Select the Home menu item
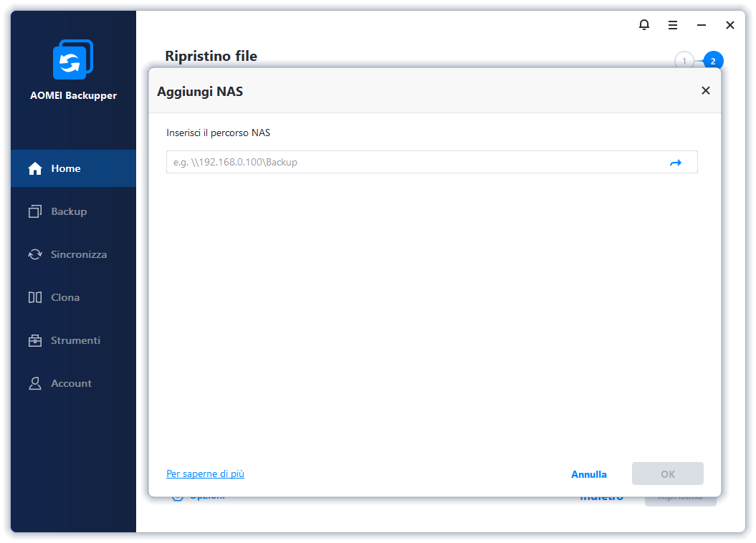This screenshot has width=756, height=543. 73,168
